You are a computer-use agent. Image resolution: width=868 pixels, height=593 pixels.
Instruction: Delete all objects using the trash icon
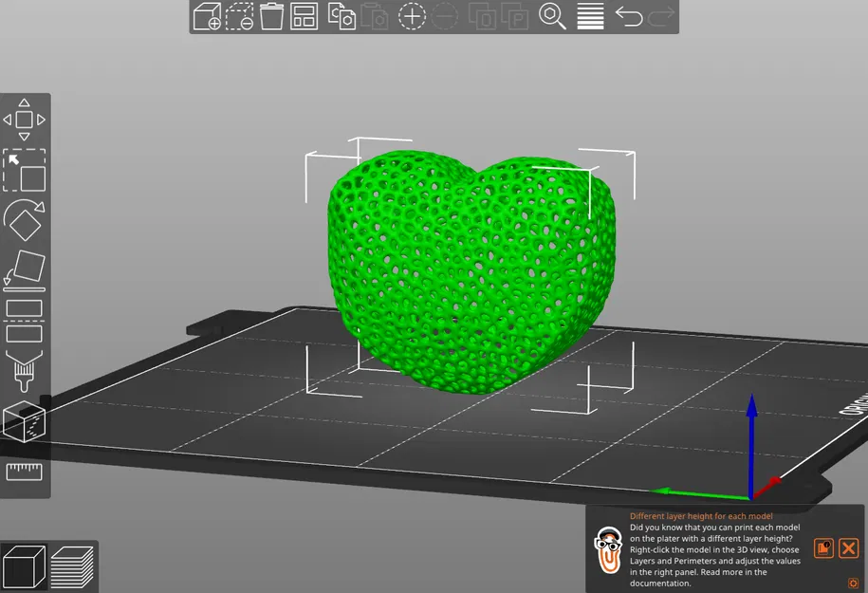pyautogui.click(x=271, y=16)
